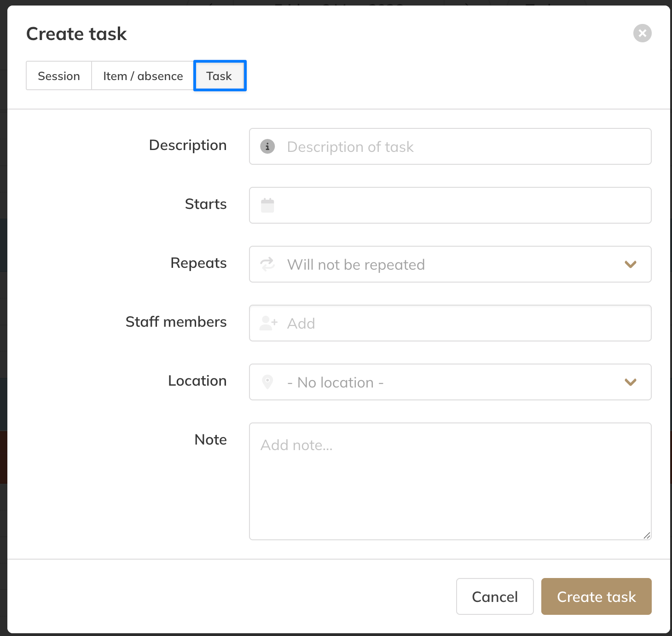The image size is (672, 636).
Task: Switch to the Item / absence tab
Action: coord(143,76)
